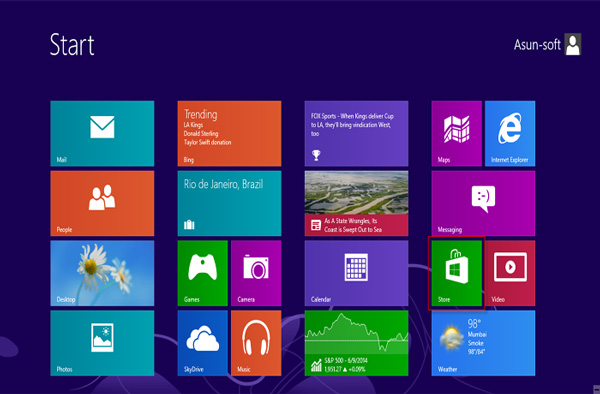The height and width of the screenshot is (394, 600).
Task: Click the zoom-out button in the bottom corner
Action: tap(596, 390)
